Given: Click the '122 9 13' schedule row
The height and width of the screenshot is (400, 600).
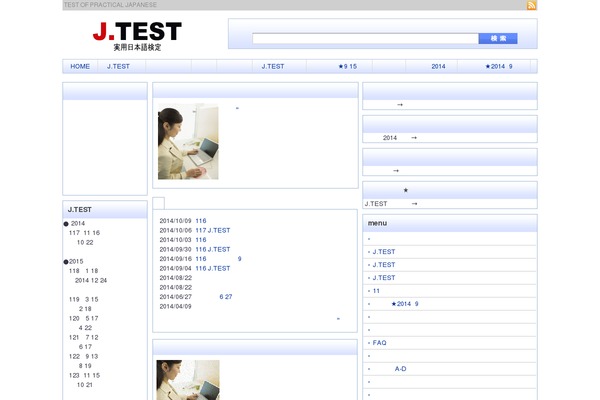Looking at the screenshot, I should point(83,356).
